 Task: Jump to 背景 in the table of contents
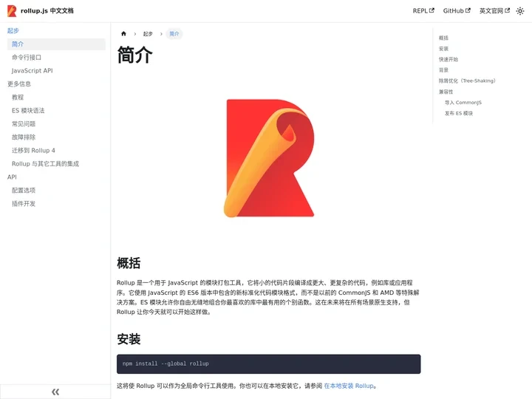[x=443, y=70]
